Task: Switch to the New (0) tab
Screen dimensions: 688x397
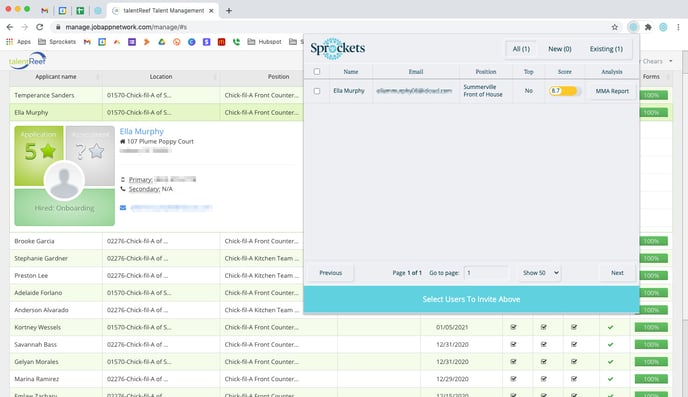Action: [x=559, y=49]
